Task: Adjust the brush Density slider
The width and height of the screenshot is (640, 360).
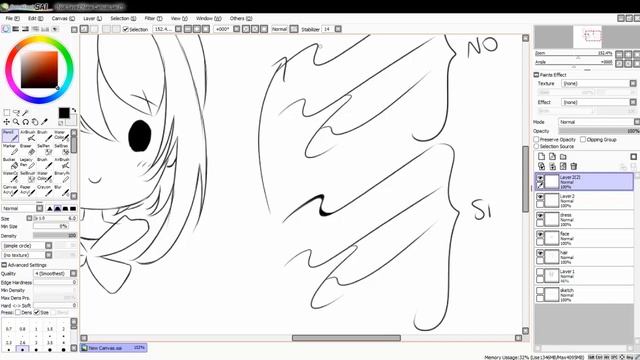Action: (55, 236)
